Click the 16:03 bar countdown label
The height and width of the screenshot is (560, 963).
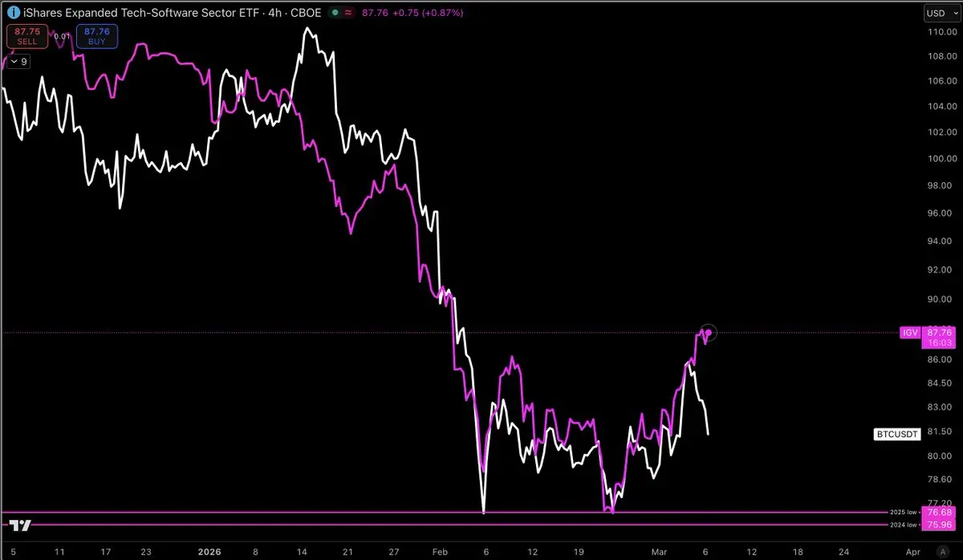[939, 343]
